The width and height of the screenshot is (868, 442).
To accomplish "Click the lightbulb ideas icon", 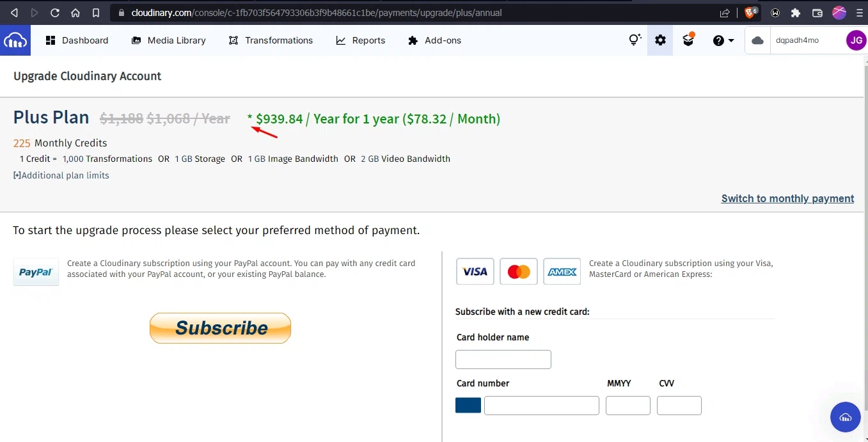I will (x=635, y=40).
